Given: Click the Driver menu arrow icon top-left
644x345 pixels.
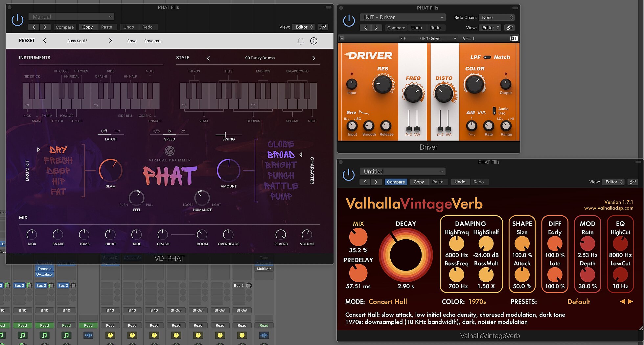Looking at the screenshot, I should (342, 38).
